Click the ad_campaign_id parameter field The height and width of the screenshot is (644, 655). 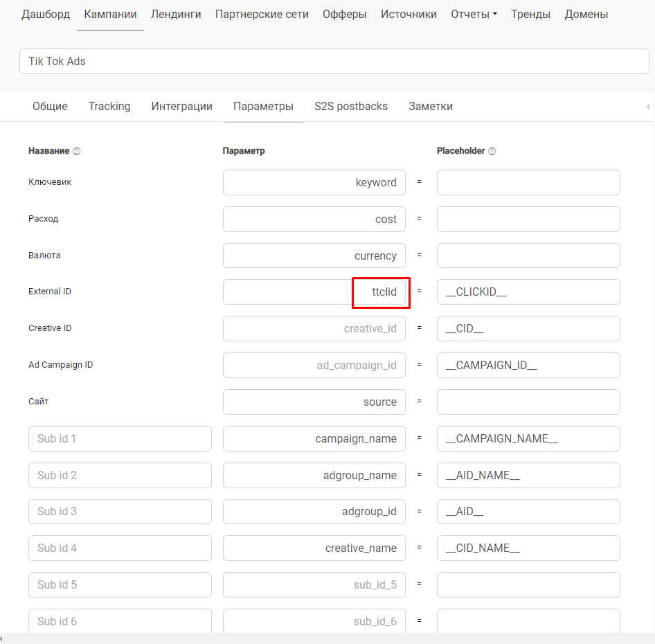(314, 365)
